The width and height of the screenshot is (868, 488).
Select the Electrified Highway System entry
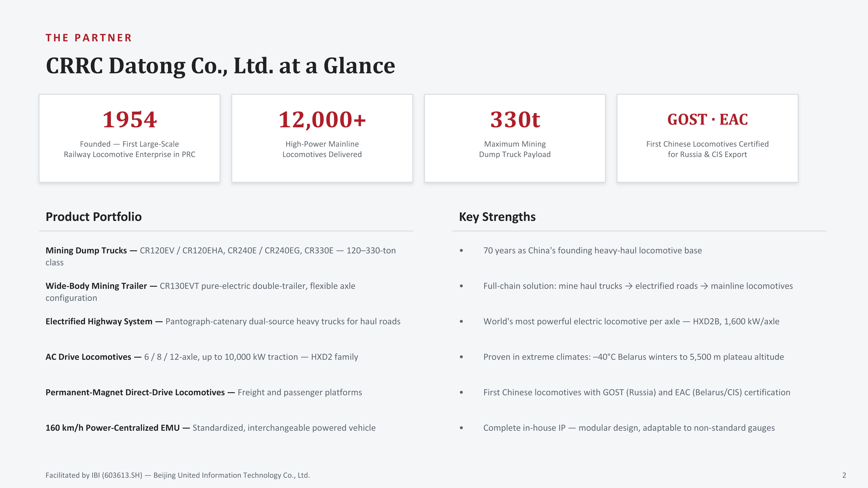[223, 321]
